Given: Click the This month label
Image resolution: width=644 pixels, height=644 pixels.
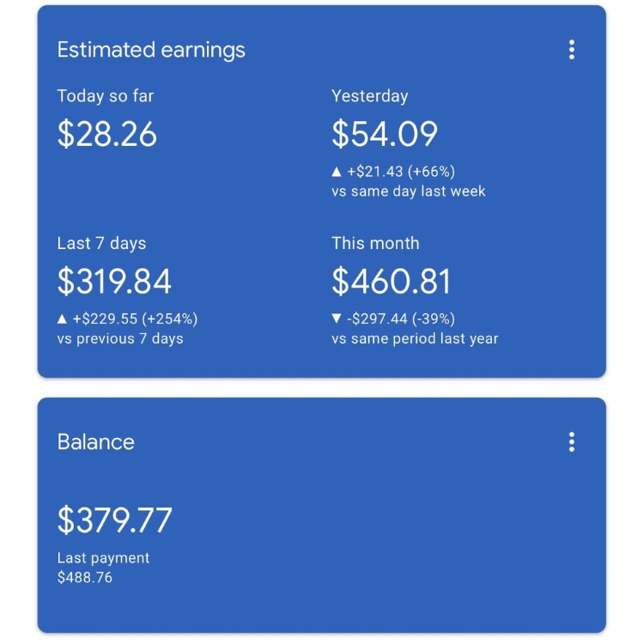Looking at the screenshot, I should [375, 243].
